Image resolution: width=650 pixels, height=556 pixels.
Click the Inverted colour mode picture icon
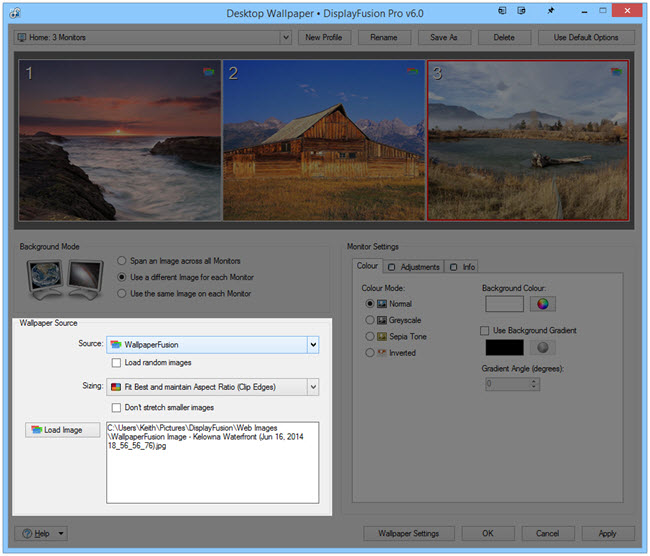[382, 353]
